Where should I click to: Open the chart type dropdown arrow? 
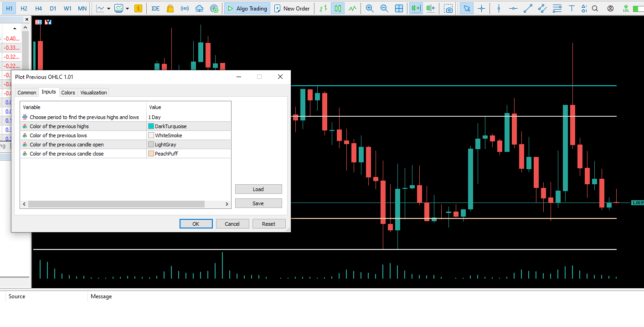(x=108, y=8)
